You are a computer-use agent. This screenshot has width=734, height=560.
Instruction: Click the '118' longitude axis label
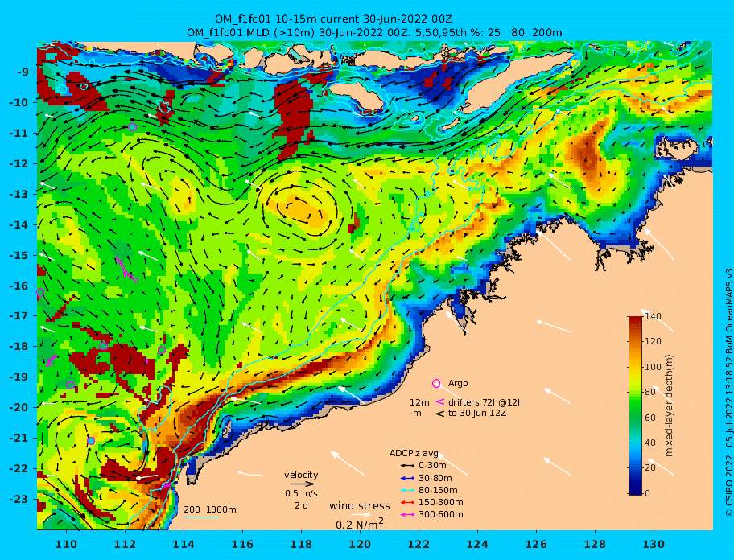click(x=302, y=545)
